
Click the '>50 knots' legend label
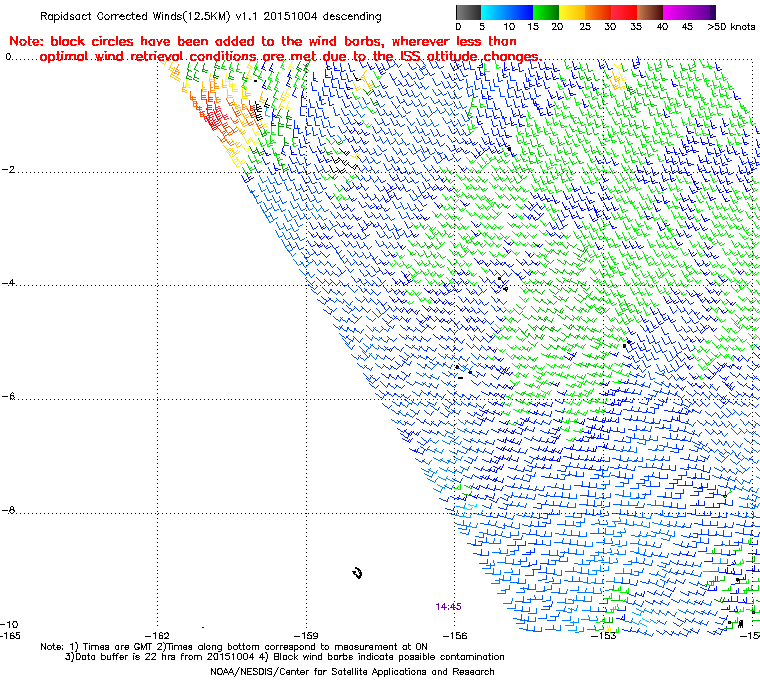point(731,27)
